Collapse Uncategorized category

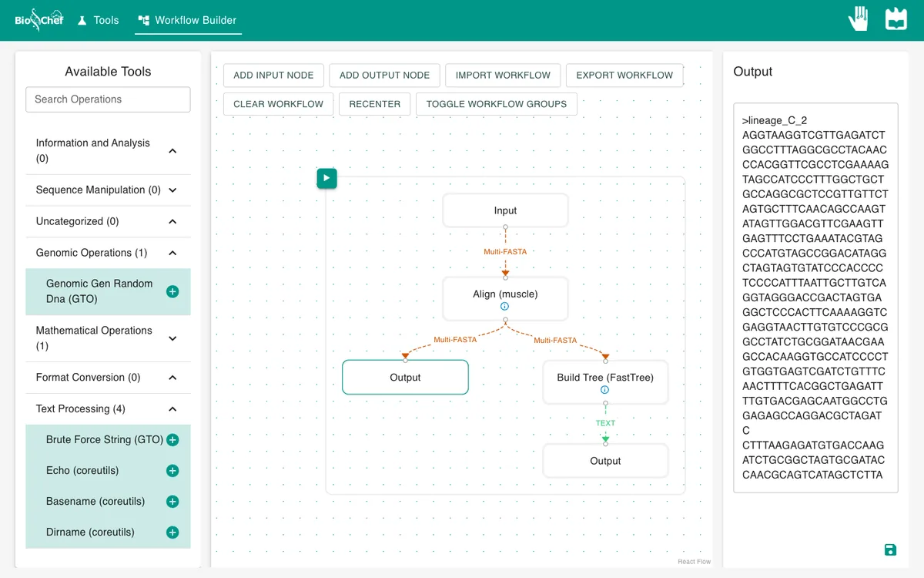point(172,222)
